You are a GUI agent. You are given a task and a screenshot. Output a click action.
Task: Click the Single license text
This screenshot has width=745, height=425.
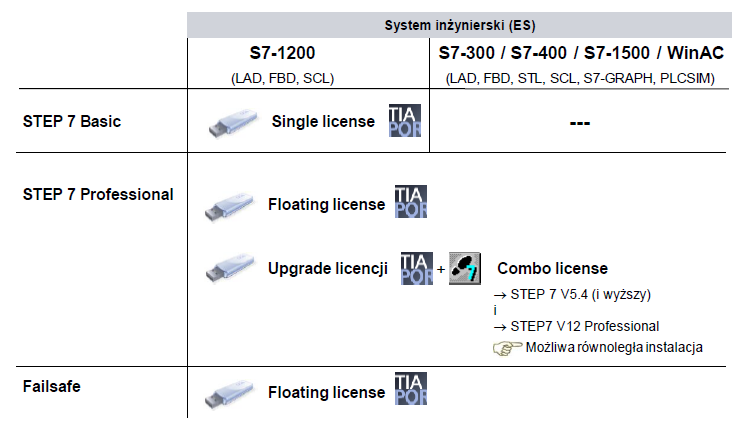(323, 122)
